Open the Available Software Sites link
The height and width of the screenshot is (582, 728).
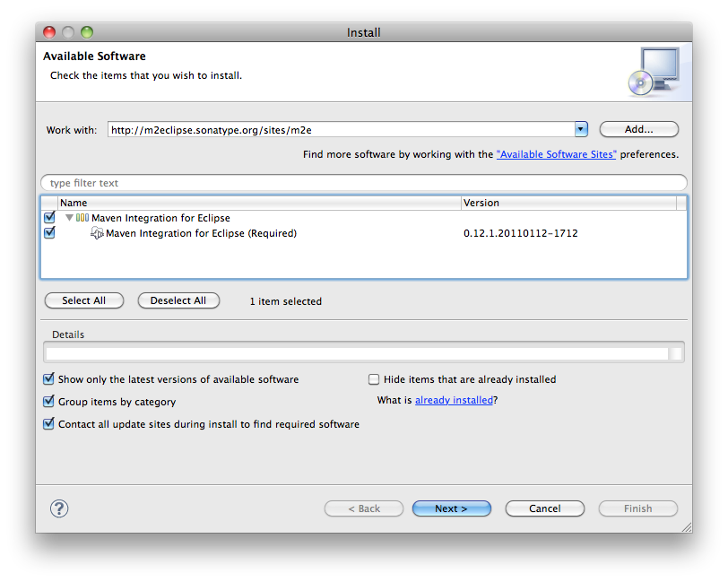(x=556, y=154)
